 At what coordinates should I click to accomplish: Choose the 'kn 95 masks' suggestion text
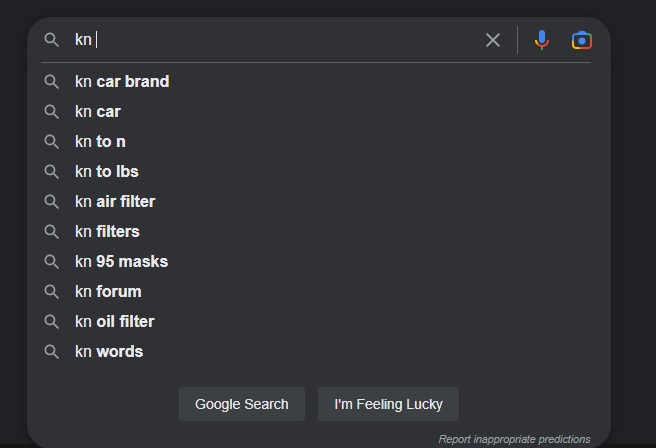(121, 261)
